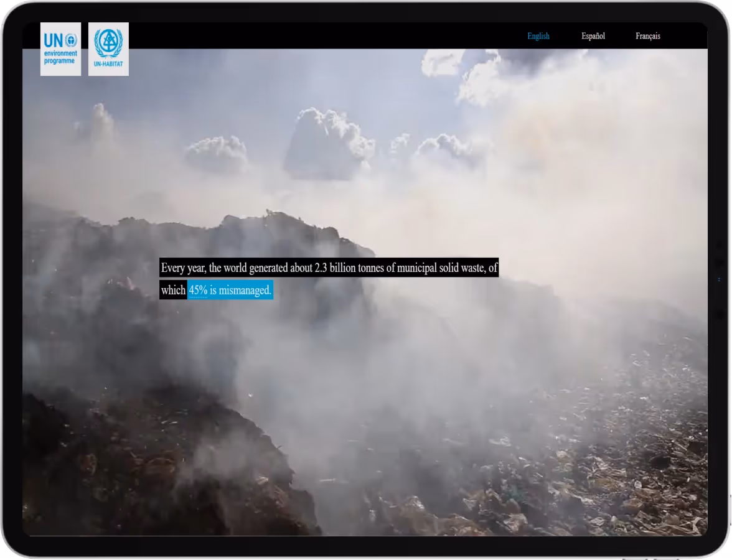The image size is (732, 560).
Task: Switch language to English
Action: point(538,36)
